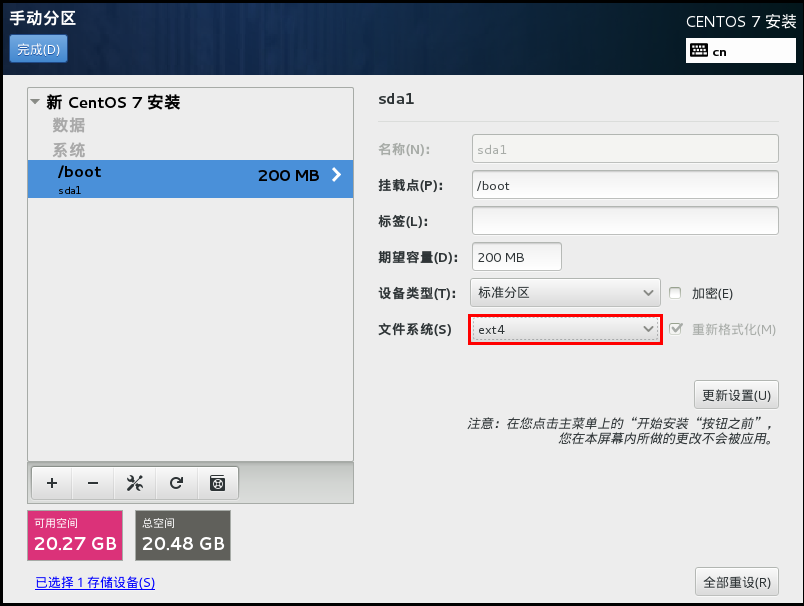804x606 pixels.
Task: Click the 200 MB size in the /boot row
Action: 289,175
